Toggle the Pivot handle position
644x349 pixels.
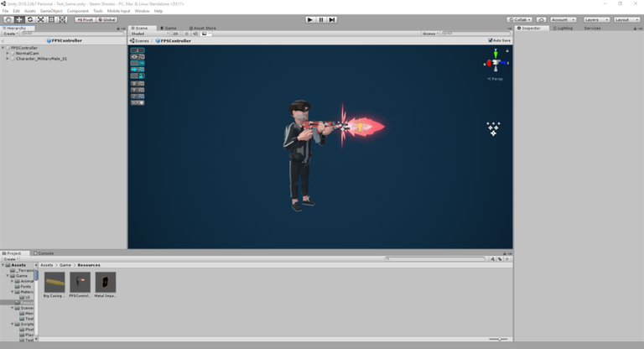85,20
